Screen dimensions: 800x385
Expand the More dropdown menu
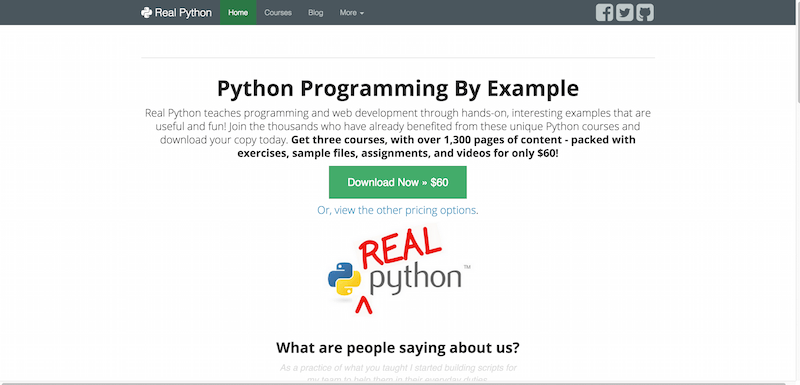pyautogui.click(x=352, y=12)
